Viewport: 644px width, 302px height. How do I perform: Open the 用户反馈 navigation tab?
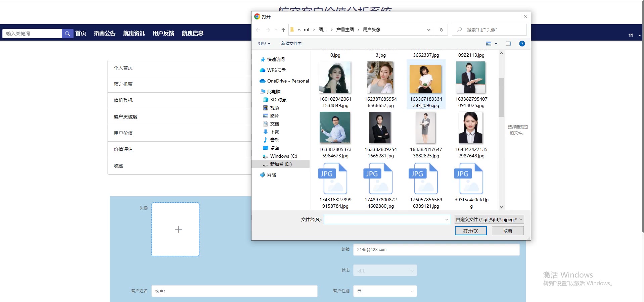(163, 33)
